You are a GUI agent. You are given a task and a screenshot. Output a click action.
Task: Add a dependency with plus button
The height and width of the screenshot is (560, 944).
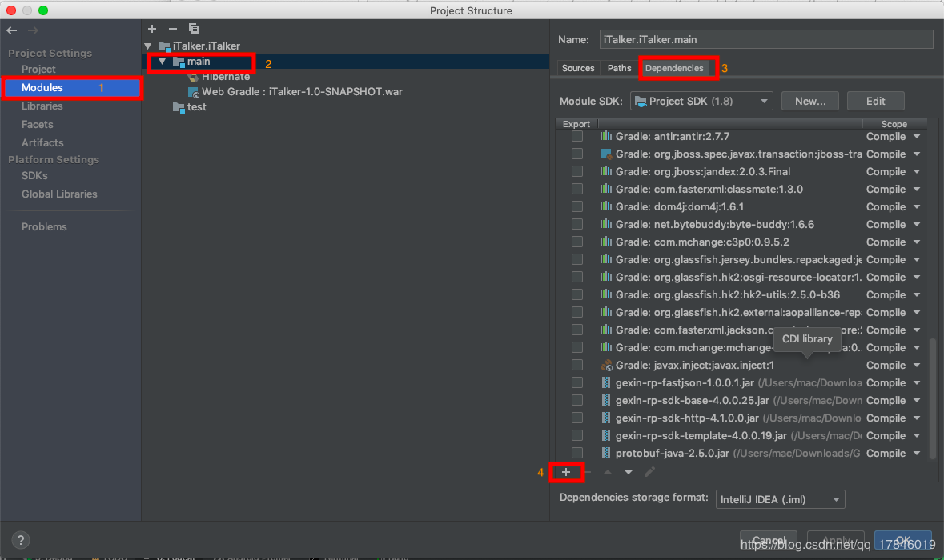[566, 472]
